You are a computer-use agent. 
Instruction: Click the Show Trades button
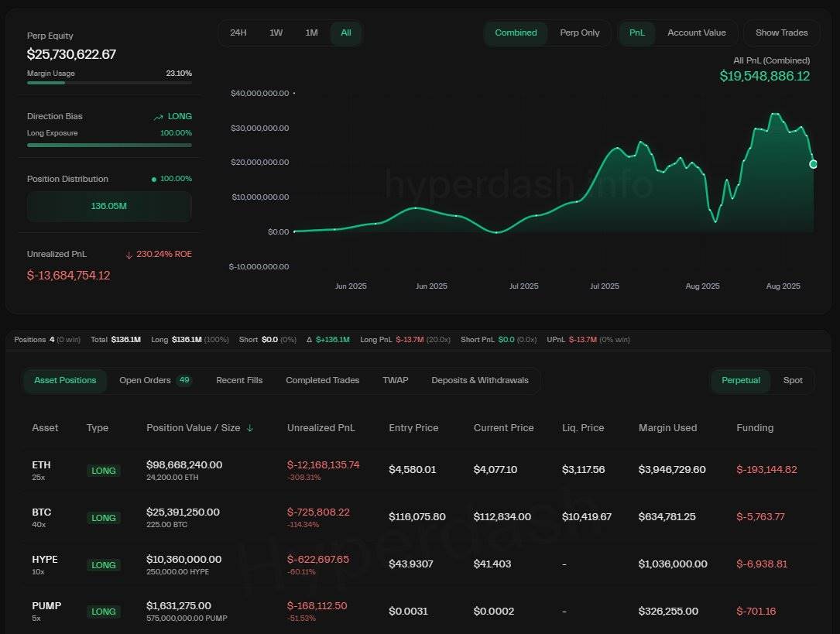coord(781,33)
